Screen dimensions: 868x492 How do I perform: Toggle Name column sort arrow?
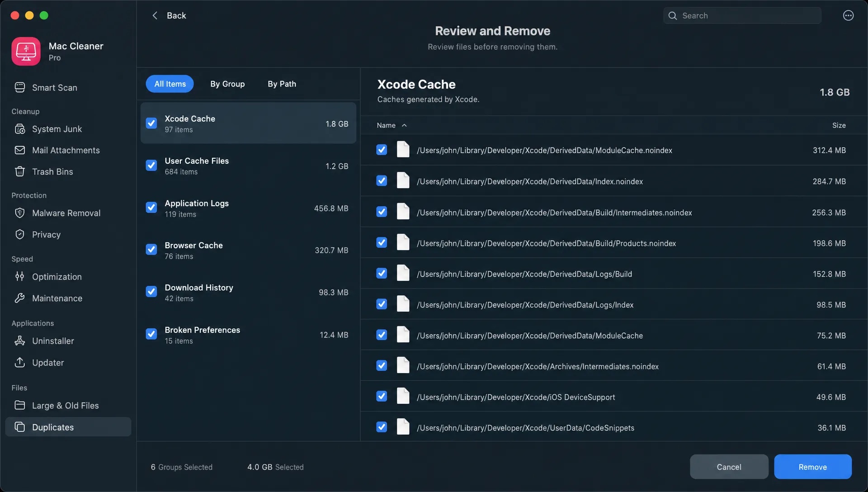[404, 125]
